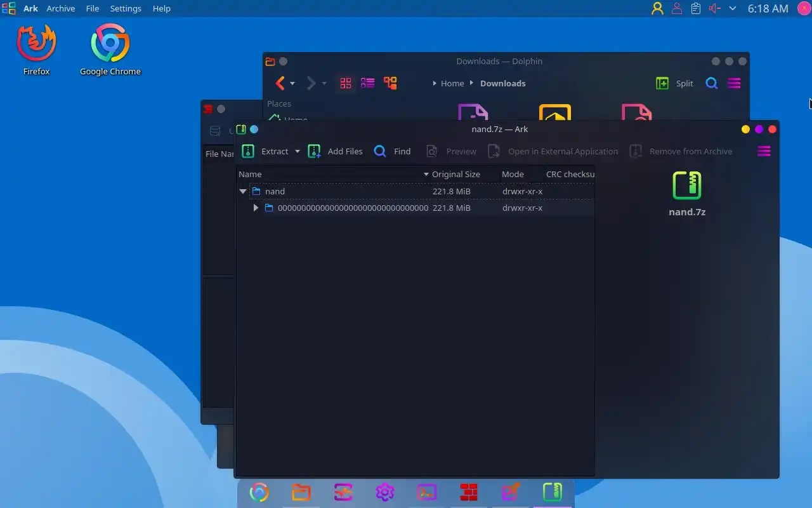
Task: Switch Dolphin to tree view mode
Action: (390, 83)
